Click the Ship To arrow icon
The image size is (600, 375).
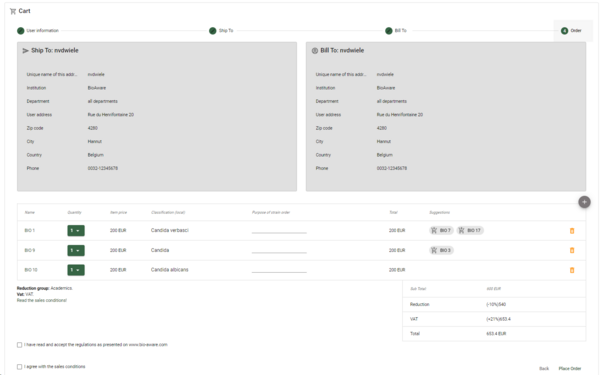click(x=26, y=51)
